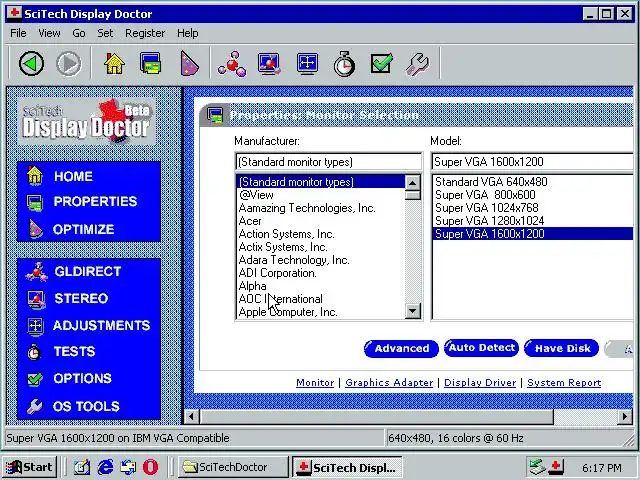Select Actix Systems, Inc. manufacturer
Viewport: 640px width, 480px height.
[x=321, y=247]
